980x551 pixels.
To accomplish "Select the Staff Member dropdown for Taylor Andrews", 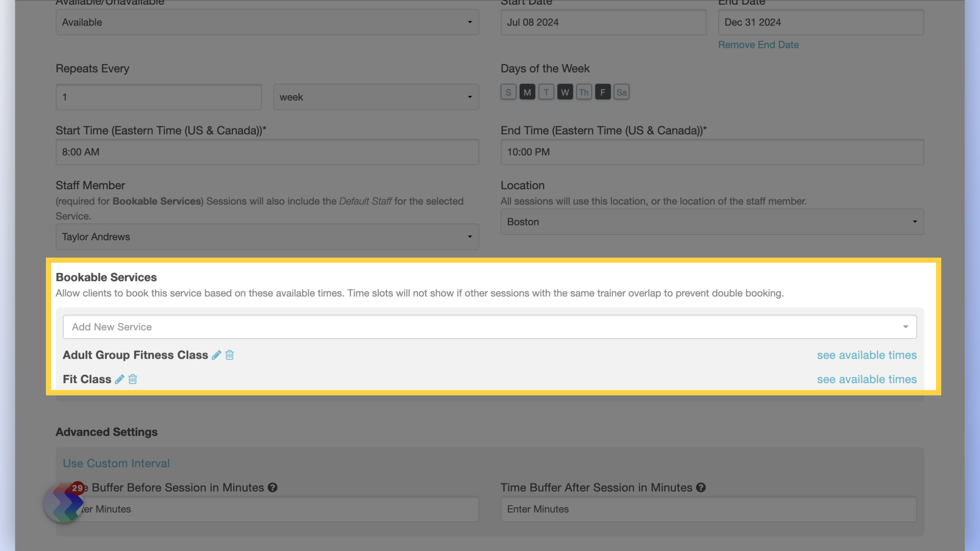I will [x=266, y=236].
